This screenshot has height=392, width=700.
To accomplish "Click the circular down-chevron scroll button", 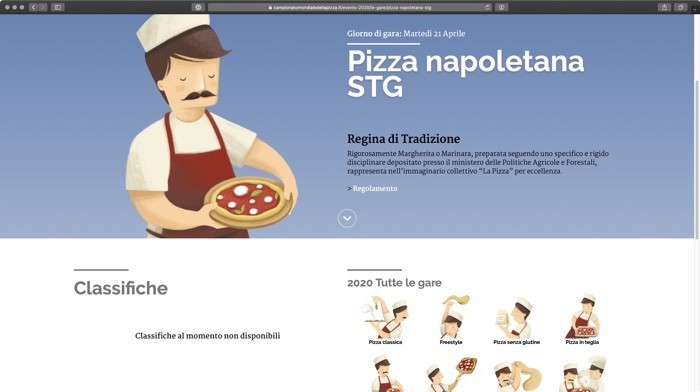I will [x=347, y=218].
